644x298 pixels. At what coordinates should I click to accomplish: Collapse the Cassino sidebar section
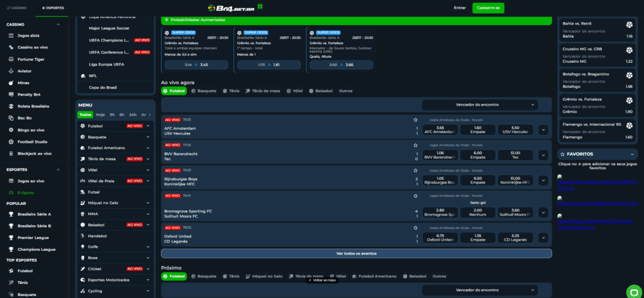tap(58, 25)
